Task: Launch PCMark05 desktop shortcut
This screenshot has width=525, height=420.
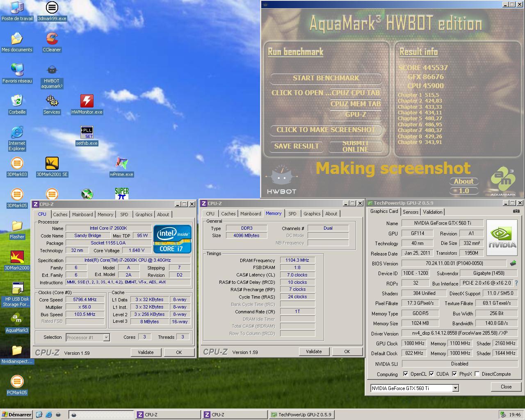Action: (17, 385)
